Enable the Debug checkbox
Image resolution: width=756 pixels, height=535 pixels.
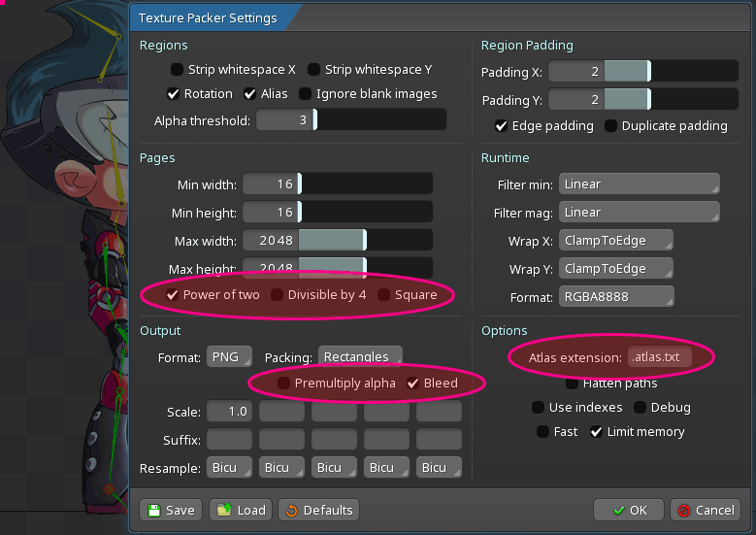pos(640,407)
